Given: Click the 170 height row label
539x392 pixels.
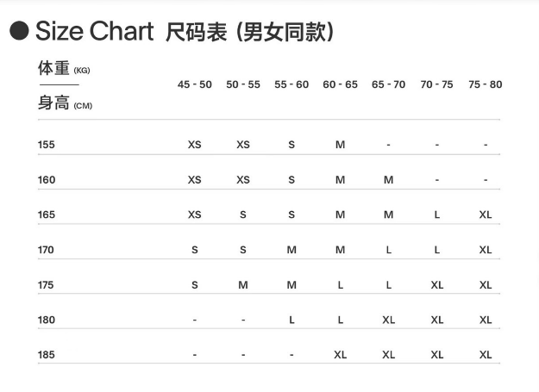Looking at the screenshot, I should click(46, 250).
